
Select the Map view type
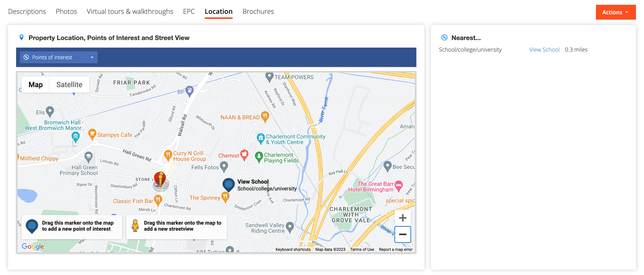(35, 85)
